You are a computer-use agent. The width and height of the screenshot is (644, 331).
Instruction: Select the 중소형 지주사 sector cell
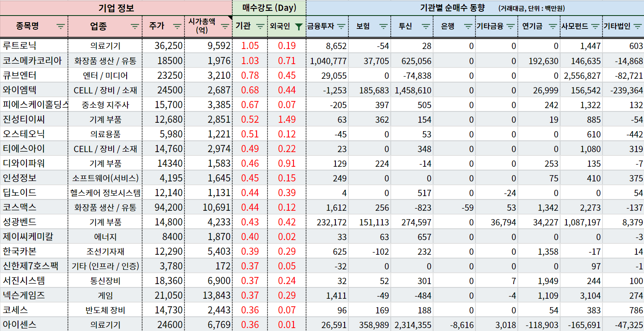pyautogui.click(x=105, y=105)
